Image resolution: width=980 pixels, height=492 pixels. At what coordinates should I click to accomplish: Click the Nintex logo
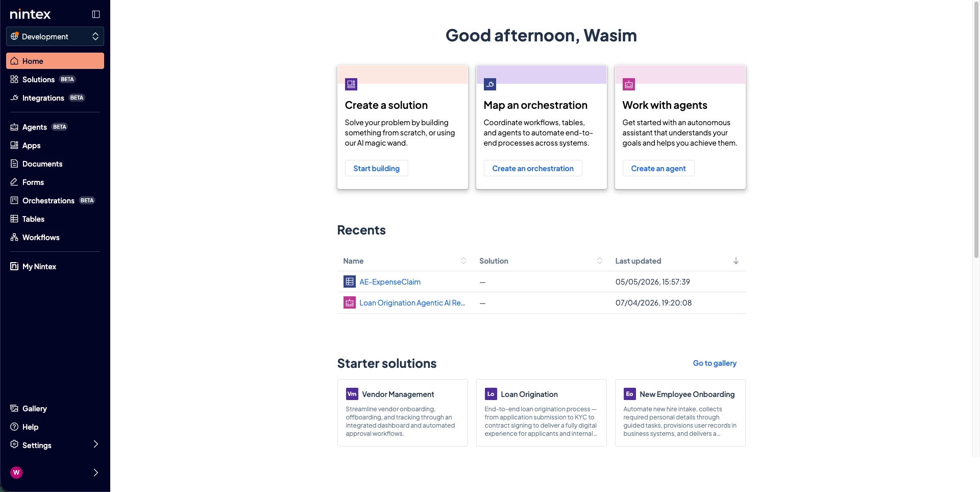30,14
